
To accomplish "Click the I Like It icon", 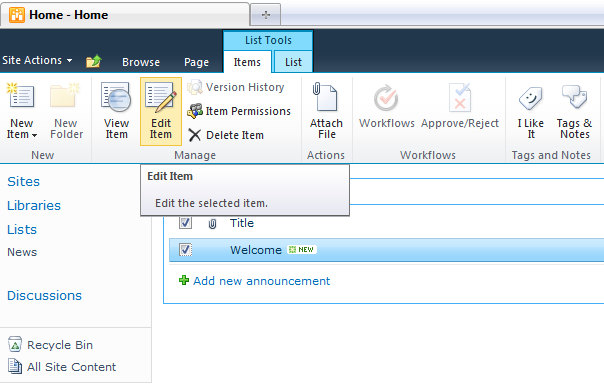I will coord(530,98).
